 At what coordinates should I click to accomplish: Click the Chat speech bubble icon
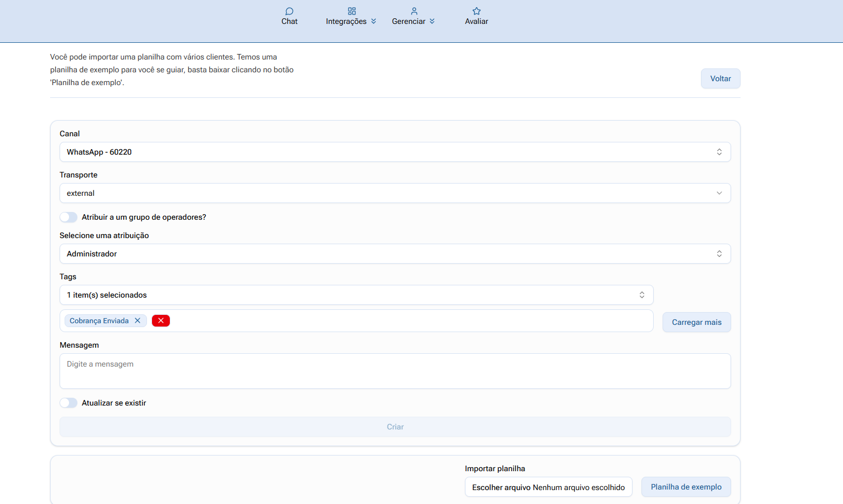point(289,11)
